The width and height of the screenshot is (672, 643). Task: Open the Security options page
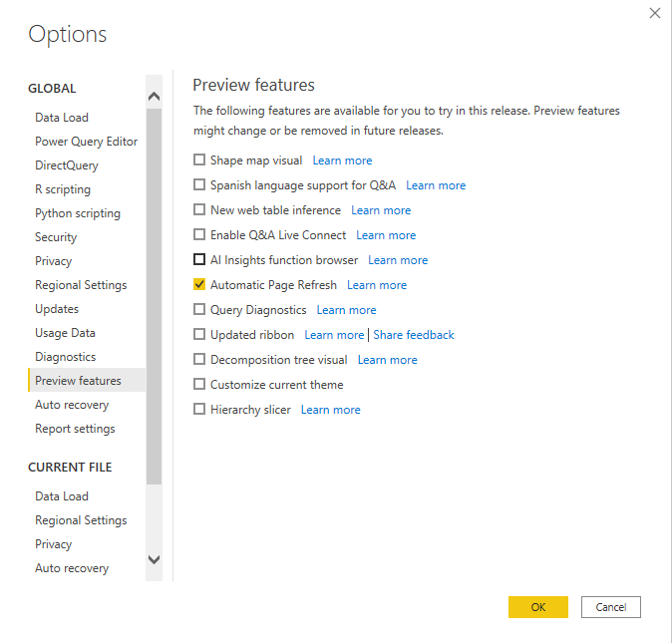(x=56, y=237)
